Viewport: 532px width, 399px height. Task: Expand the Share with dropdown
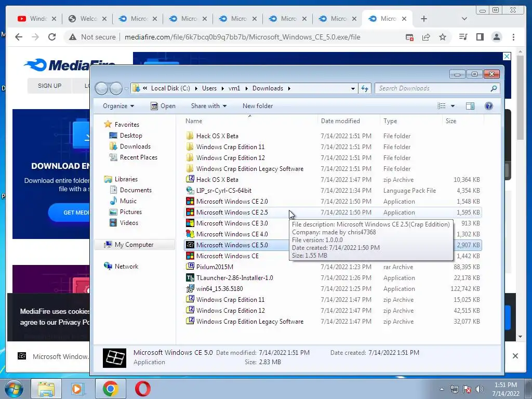tap(209, 106)
